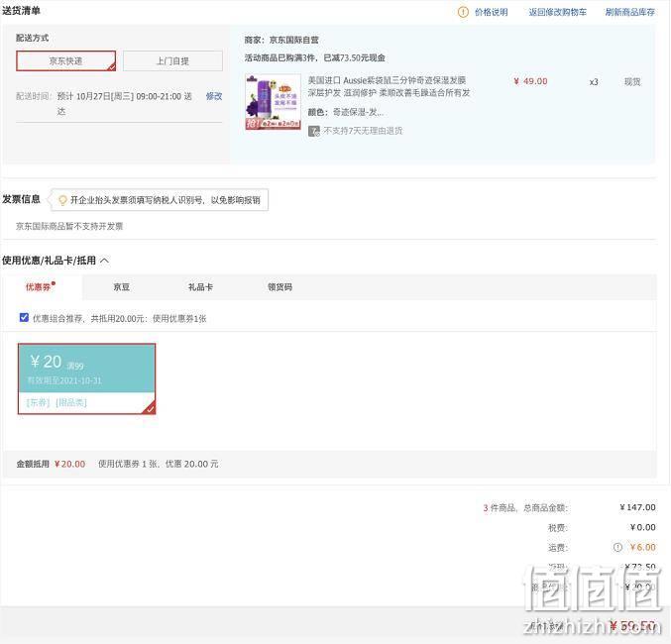Viewport: 671px width, 644px height.
Task: Click the price explanation info icon
Action: [x=463, y=12]
